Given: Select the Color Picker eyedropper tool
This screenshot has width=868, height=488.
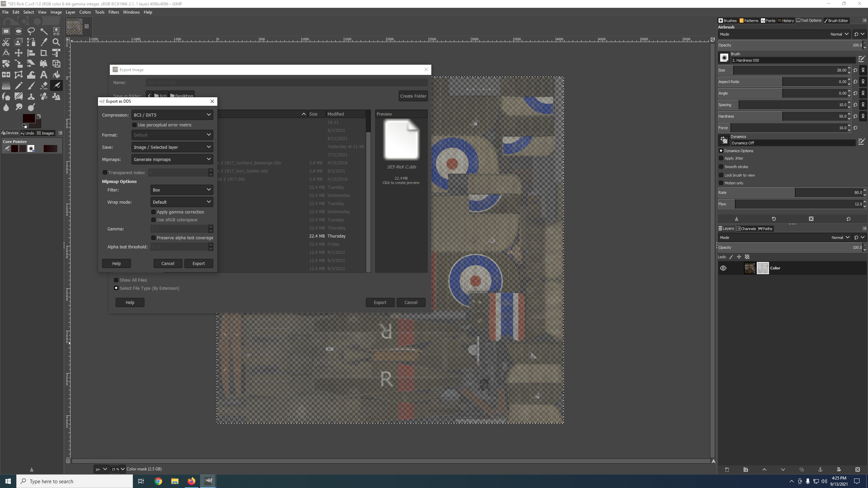Looking at the screenshot, I should [x=44, y=42].
